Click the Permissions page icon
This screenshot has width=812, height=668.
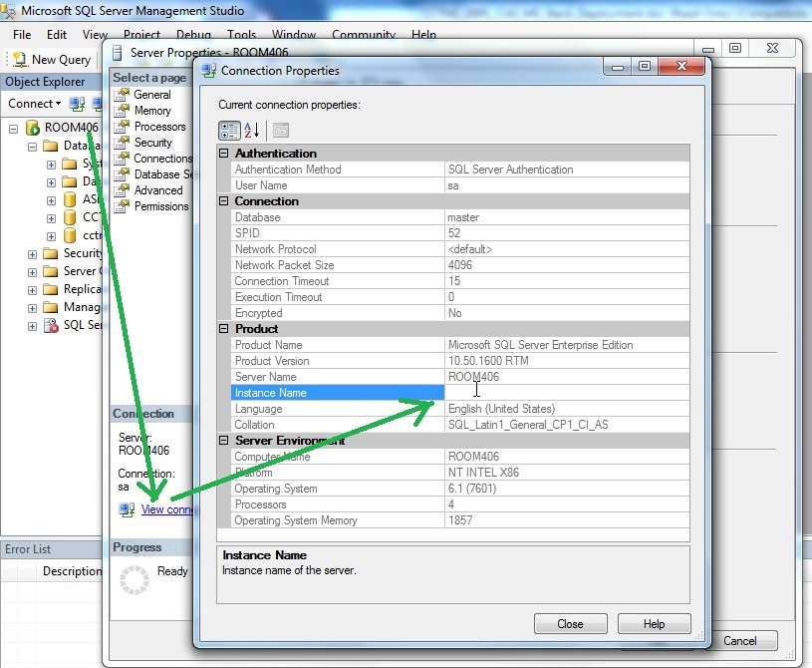point(122,206)
